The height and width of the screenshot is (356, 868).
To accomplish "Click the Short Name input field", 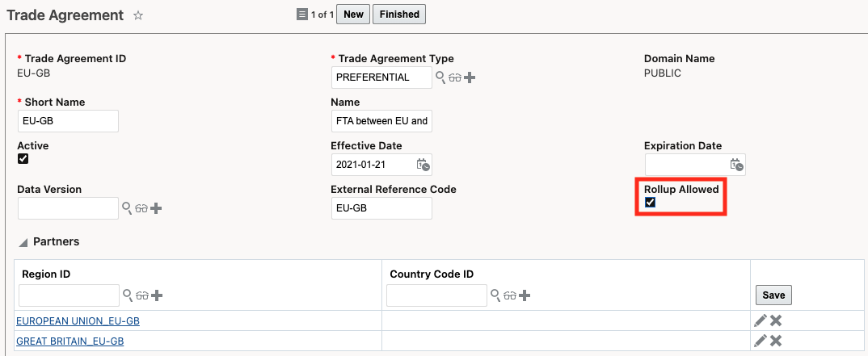I will pyautogui.click(x=68, y=121).
